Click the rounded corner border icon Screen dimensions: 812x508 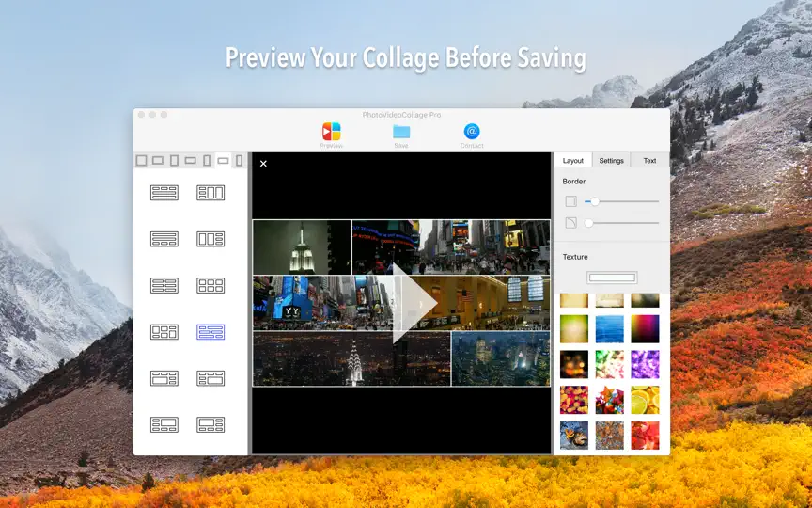[x=570, y=223]
